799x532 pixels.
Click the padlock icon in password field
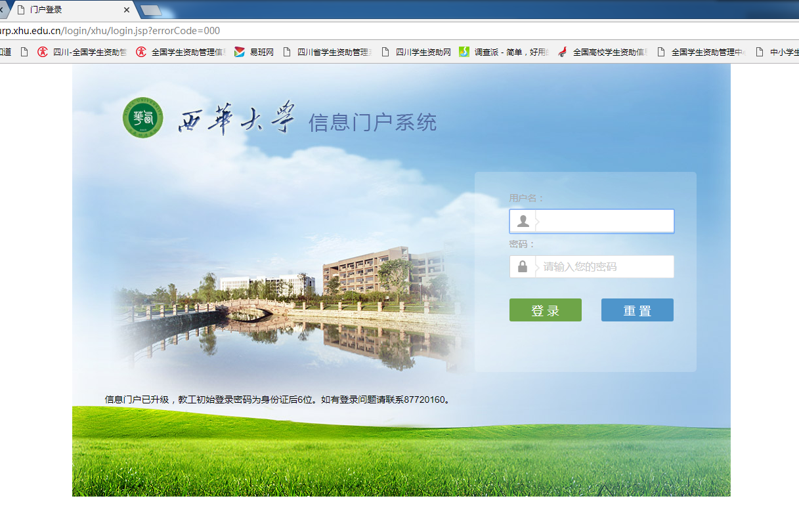click(x=523, y=267)
